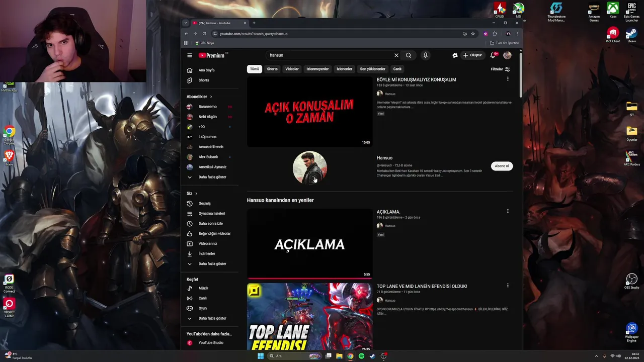Expand the Siz section chevron
Screen dimensions: 644x362
(x=196, y=194)
